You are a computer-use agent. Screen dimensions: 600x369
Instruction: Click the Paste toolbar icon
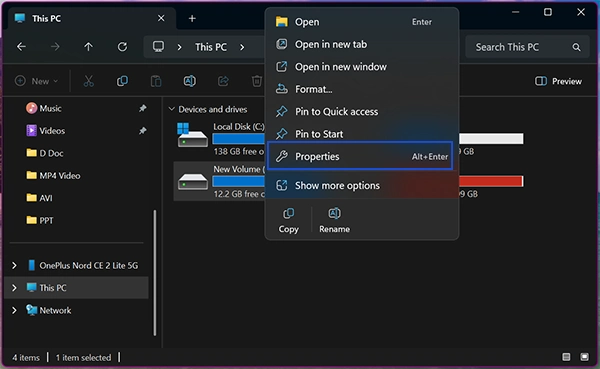coord(156,81)
